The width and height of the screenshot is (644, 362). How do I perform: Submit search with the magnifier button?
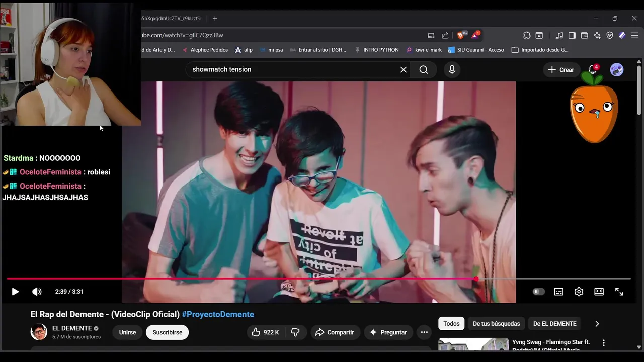click(424, 70)
